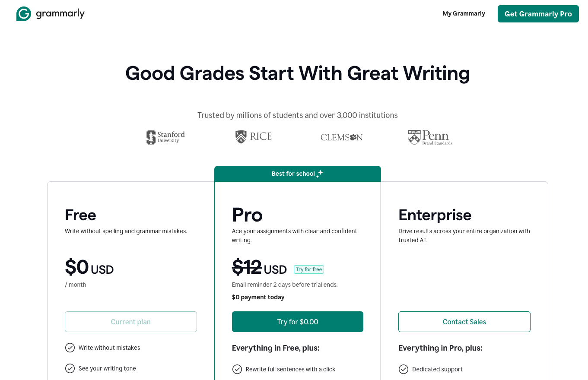Click the Enterprise plan heading
The width and height of the screenshot is (588, 380).
pyautogui.click(x=435, y=215)
